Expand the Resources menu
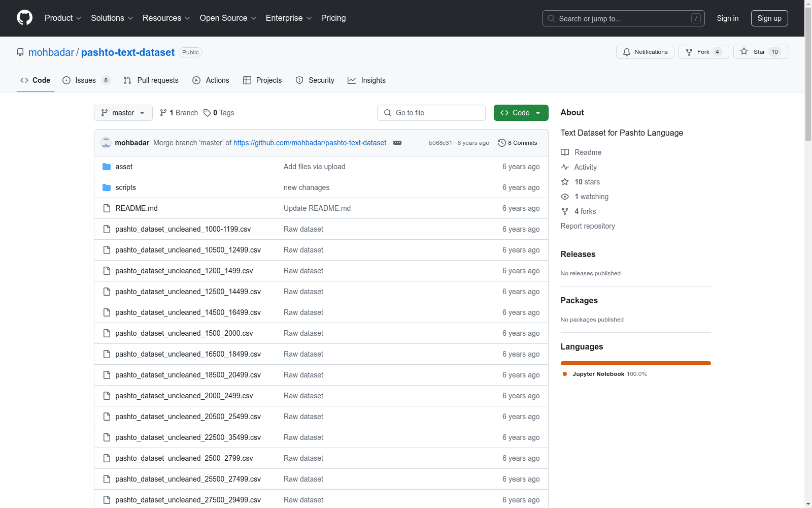 tap(166, 18)
